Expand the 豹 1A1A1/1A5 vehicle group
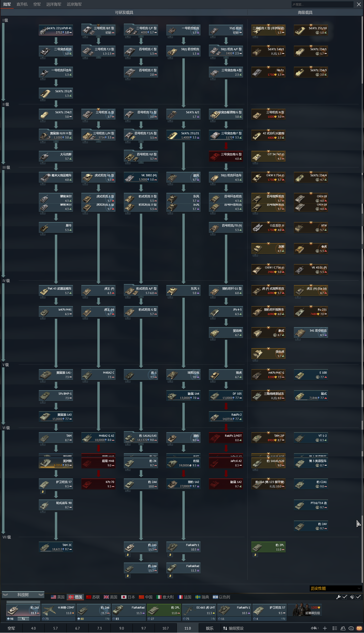 pyautogui.click(x=141, y=438)
